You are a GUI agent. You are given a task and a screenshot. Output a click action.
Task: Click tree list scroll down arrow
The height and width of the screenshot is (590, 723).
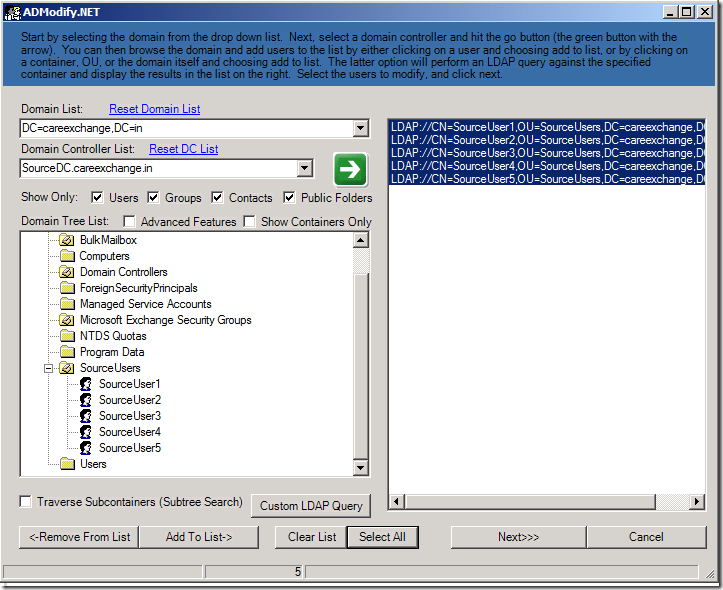(361, 468)
